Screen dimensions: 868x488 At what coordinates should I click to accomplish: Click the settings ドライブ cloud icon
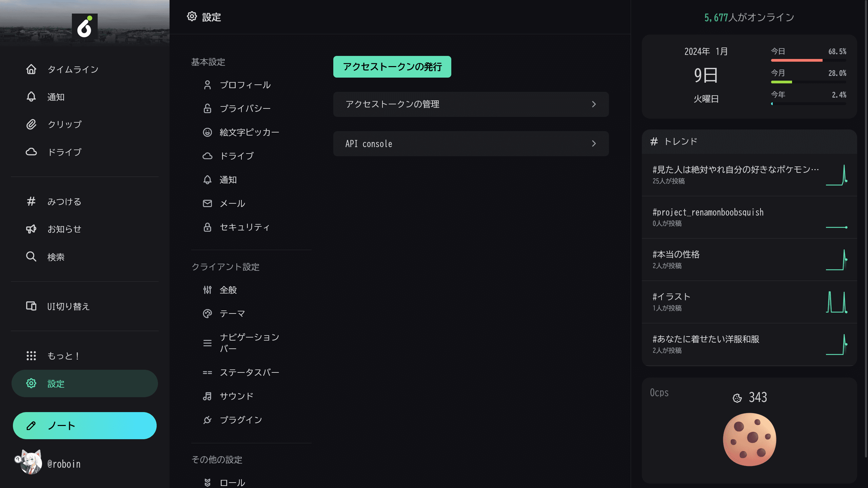207,156
